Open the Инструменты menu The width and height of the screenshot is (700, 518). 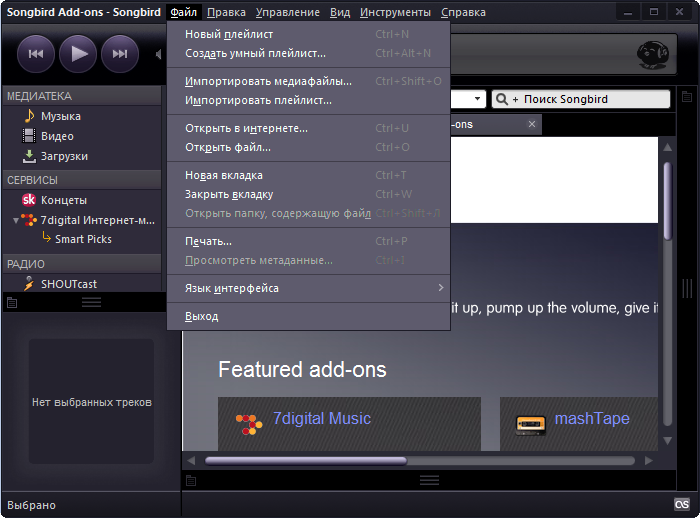coord(395,12)
